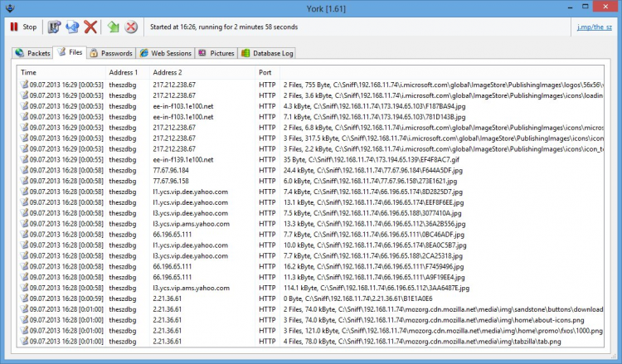This screenshot has width=622, height=364.
Task: Click file icon of the 36A2B556.jpg row
Action: click(25, 224)
